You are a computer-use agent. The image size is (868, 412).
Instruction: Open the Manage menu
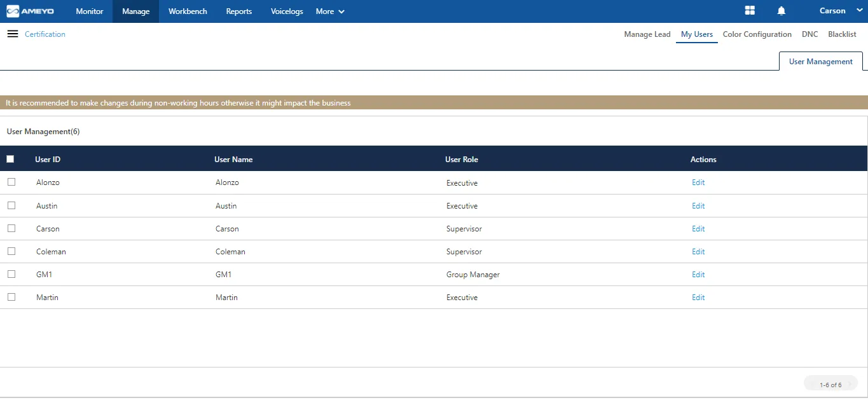(x=136, y=11)
